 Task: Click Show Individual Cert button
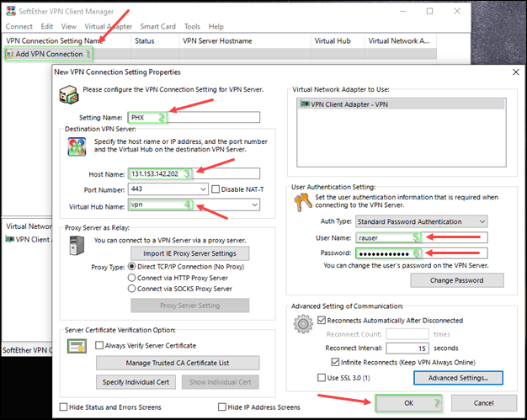[220, 382]
